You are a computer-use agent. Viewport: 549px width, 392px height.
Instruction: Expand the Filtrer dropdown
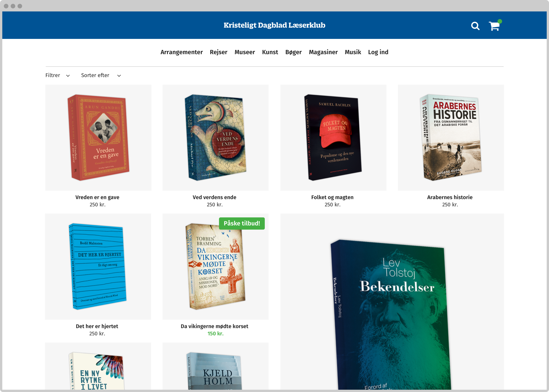tap(57, 75)
